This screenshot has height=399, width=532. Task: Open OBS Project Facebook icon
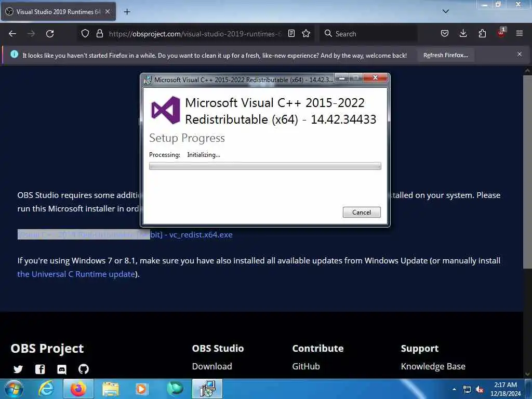tap(40, 369)
